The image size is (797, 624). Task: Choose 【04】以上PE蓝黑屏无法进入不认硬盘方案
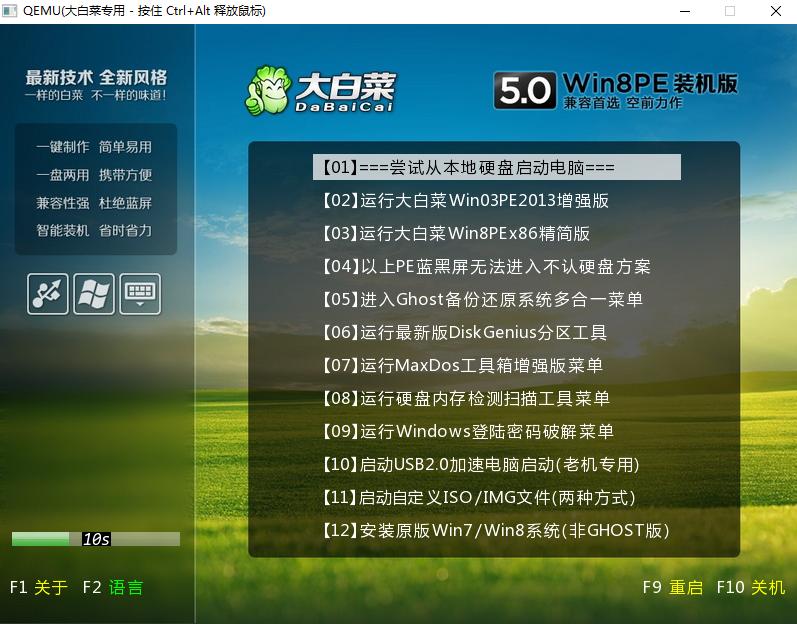[x=486, y=266]
